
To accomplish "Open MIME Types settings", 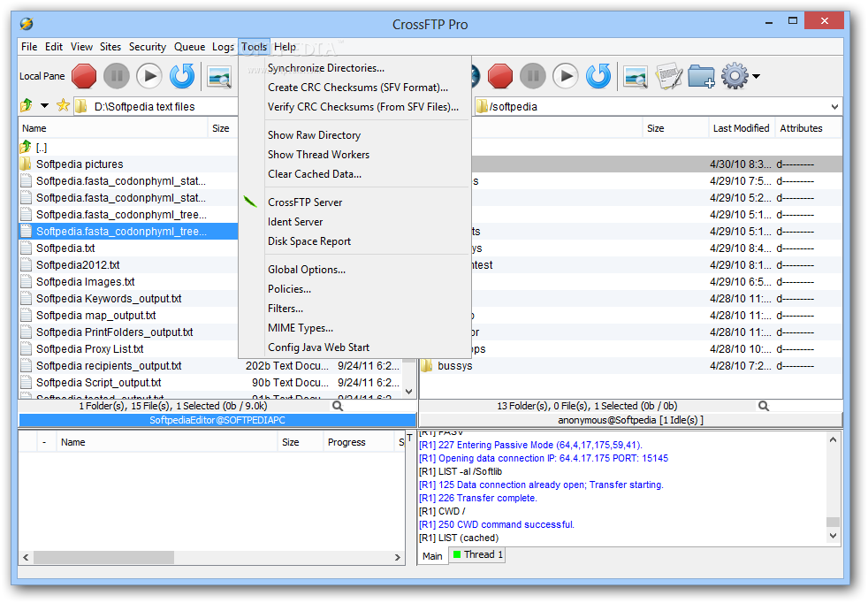I will [354, 328].
